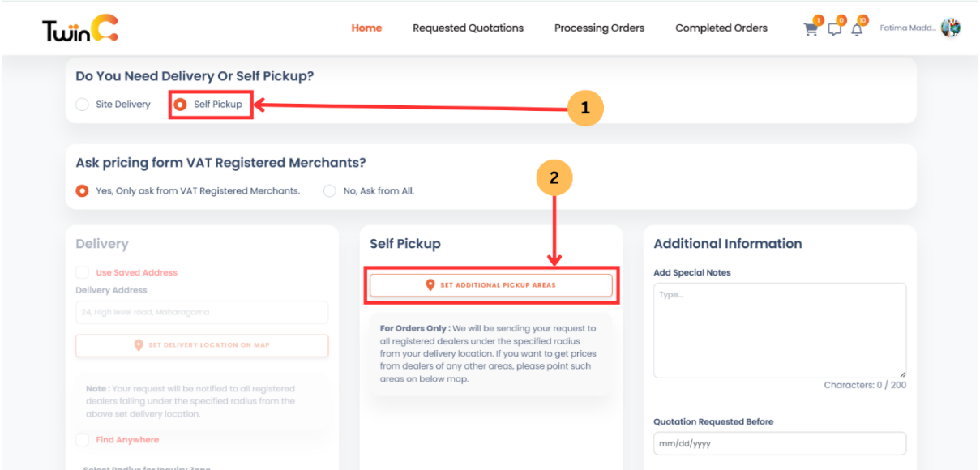Select the Site Delivery radio button
Screen dimensions: 980x470
point(81,104)
